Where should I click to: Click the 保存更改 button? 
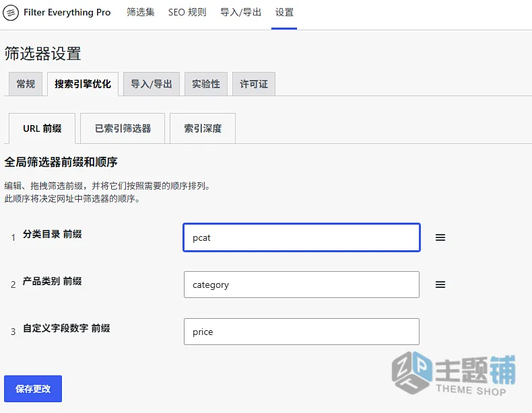pyautogui.click(x=33, y=389)
